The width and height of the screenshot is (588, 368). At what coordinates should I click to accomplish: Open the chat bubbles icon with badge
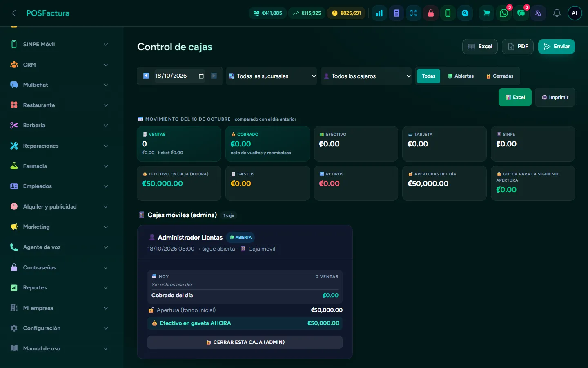point(521,13)
